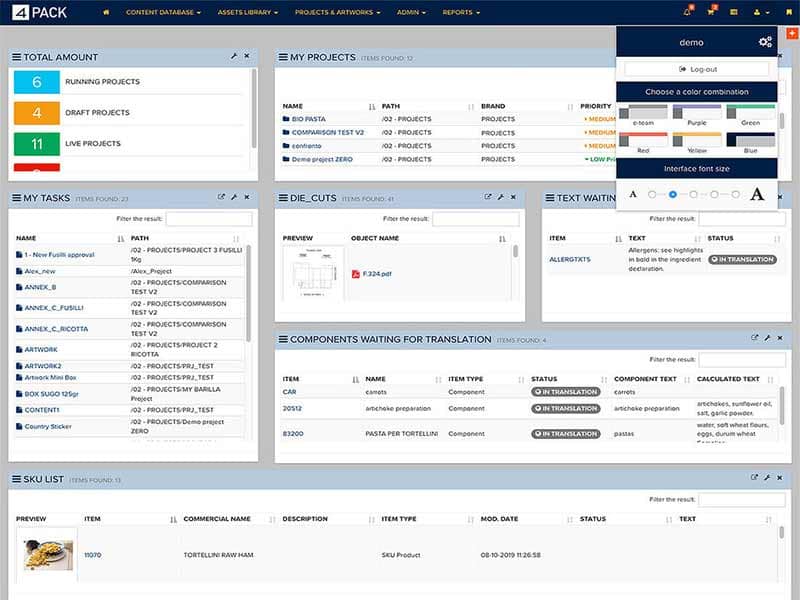Open the Reports dropdown menu
The image size is (800, 600).
[461, 13]
